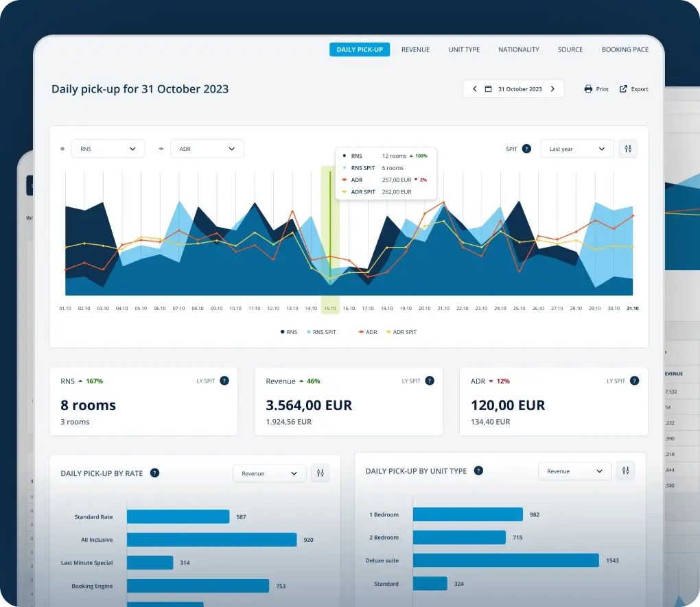Click the Standard unit type bar

430,584
